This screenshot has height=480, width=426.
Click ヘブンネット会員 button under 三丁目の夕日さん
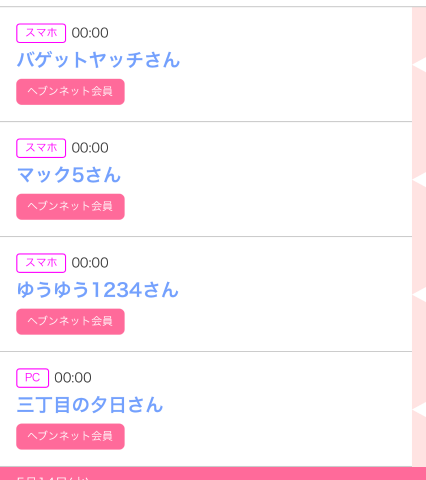point(70,437)
